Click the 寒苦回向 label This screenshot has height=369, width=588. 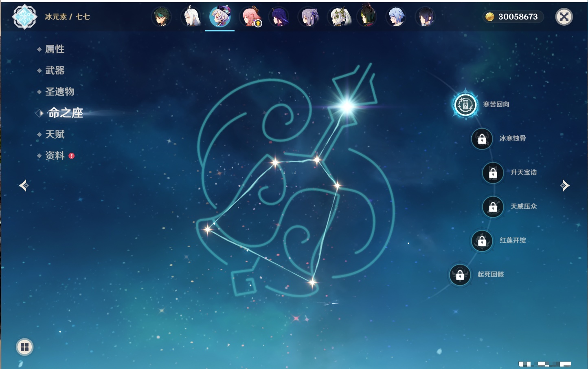(x=496, y=104)
